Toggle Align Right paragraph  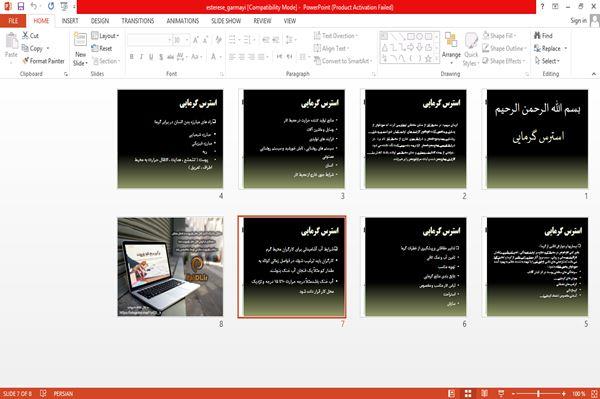point(251,57)
